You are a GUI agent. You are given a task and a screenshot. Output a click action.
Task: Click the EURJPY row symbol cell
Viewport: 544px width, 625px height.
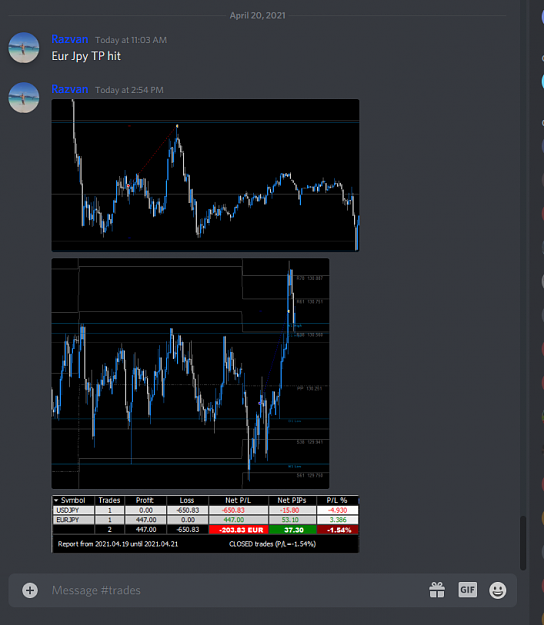pos(73,520)
